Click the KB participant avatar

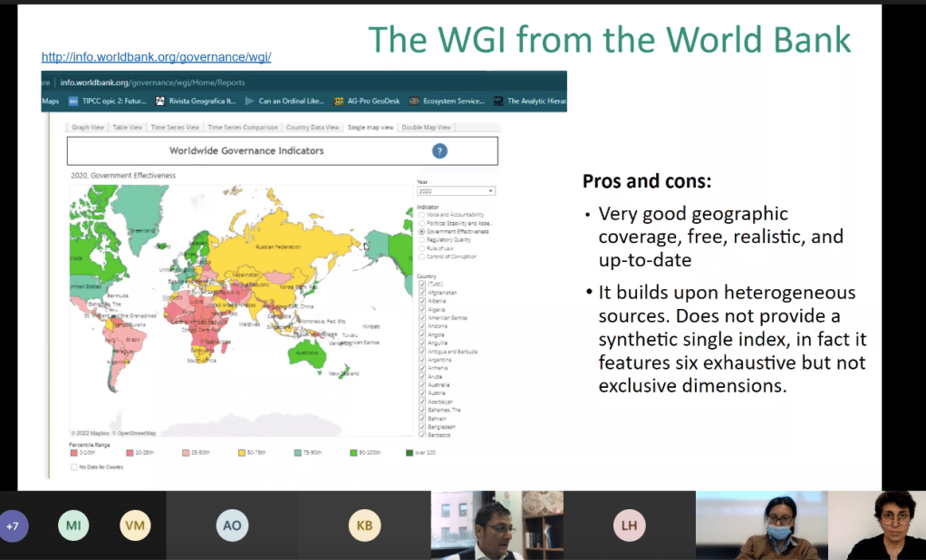364,526
